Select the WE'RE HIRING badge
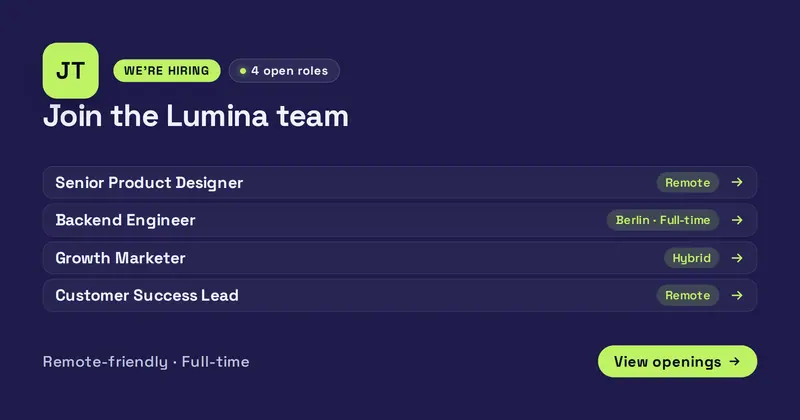800x420 pixels. pyautogui.click(x=167, y=70)
